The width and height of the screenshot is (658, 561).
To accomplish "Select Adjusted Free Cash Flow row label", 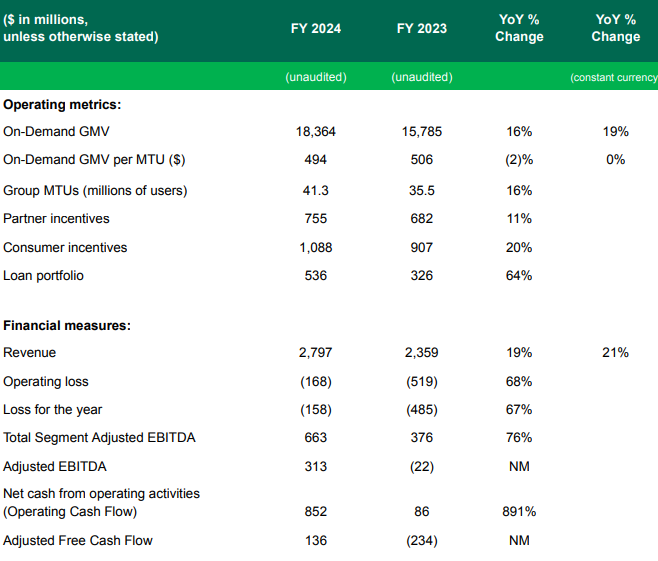I will click(78, 540).
